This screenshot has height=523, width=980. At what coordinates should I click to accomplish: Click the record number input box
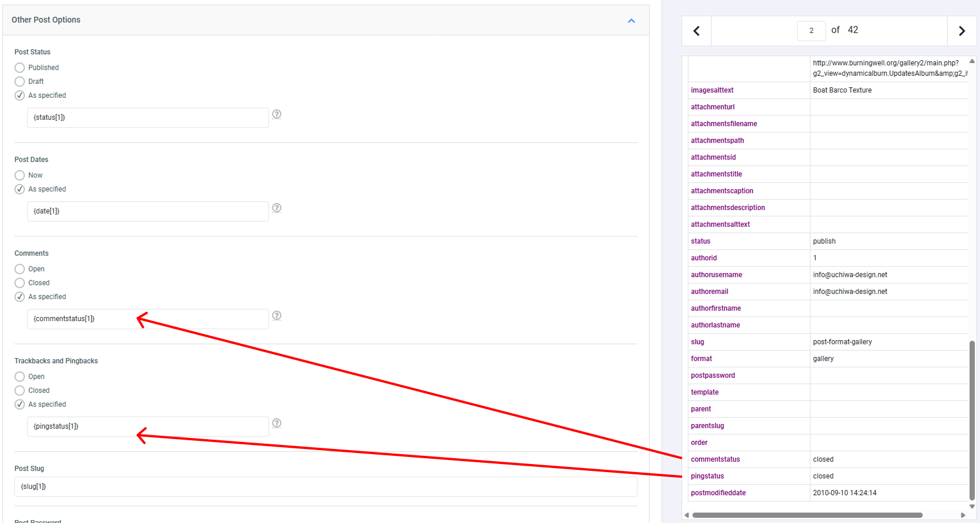click(x=811, y=31)
